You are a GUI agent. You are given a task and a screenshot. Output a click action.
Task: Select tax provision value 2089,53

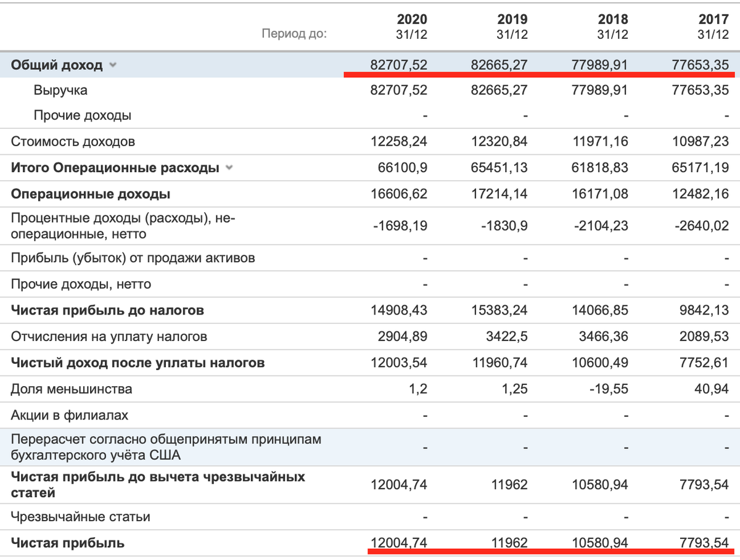[x=704, y=337]
